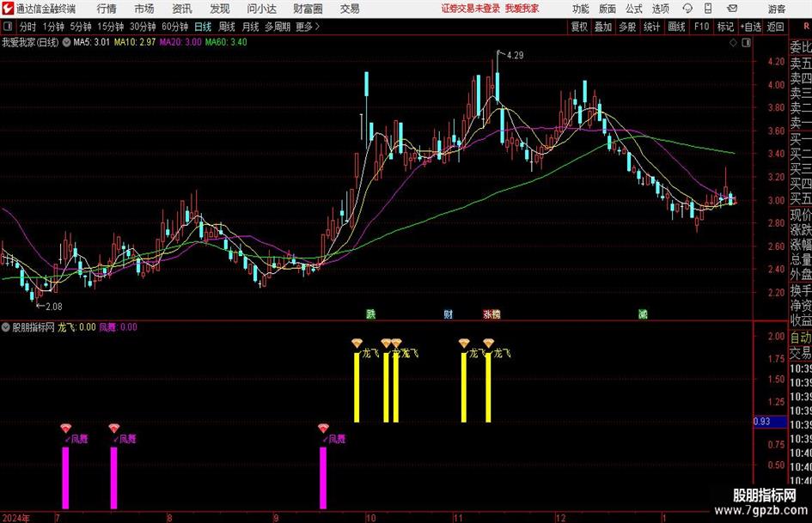Open the mobile phone icon in title bar
Image resolution: width=812 pixels, height=523 pixels.
pos(708,9)
